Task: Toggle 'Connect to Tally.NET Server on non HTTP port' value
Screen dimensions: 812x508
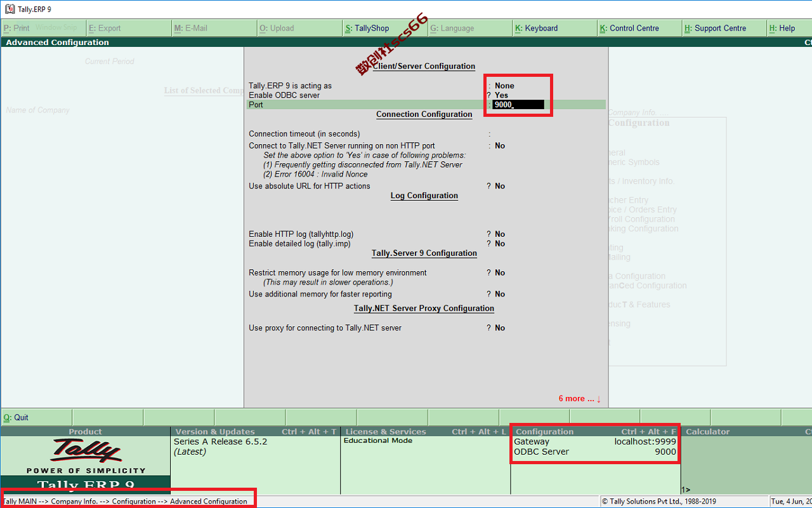Action: pos(500,146)
